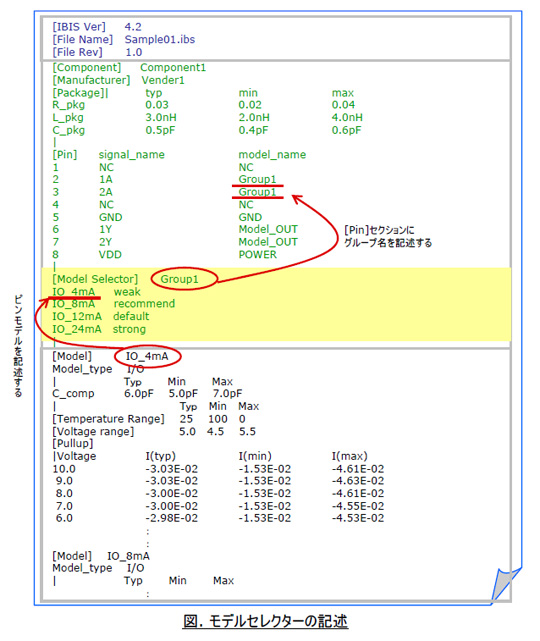Click the POWER model name
This screenshot has width=540, height=641.
tap(258, 255)
